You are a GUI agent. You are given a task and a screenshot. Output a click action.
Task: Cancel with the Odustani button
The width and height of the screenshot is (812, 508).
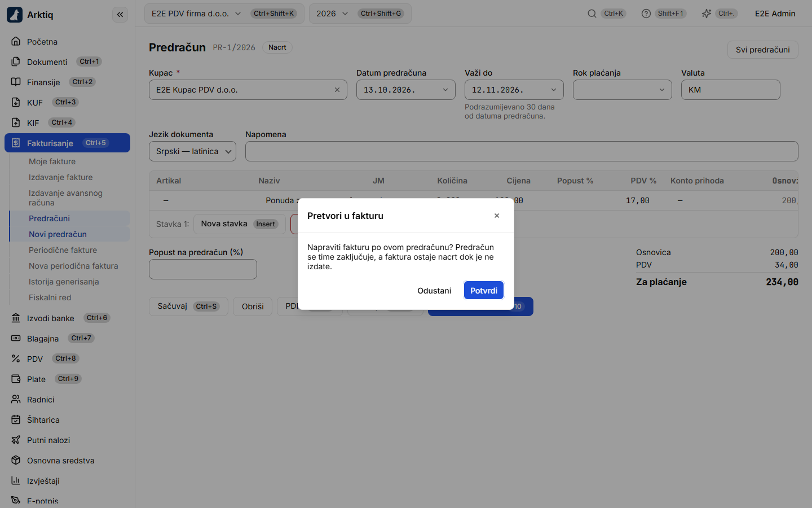[x=434, y=290]
